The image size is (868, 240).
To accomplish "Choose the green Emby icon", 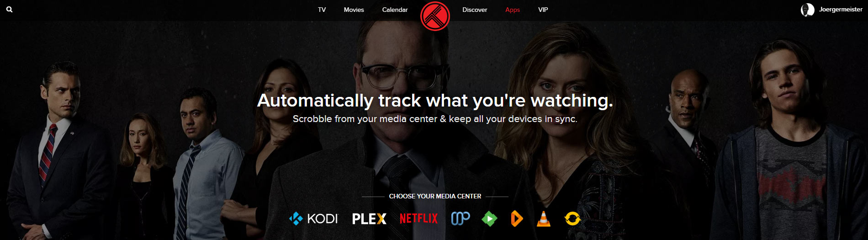I will [x=489, y=219].
